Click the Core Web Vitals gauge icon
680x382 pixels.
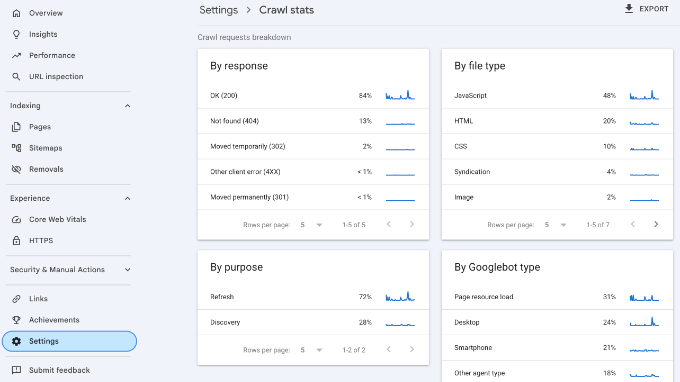coord(16,219)
